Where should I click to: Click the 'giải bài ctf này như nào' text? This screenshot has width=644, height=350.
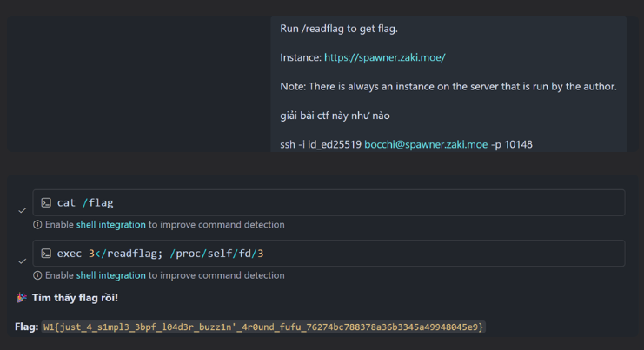335,116
